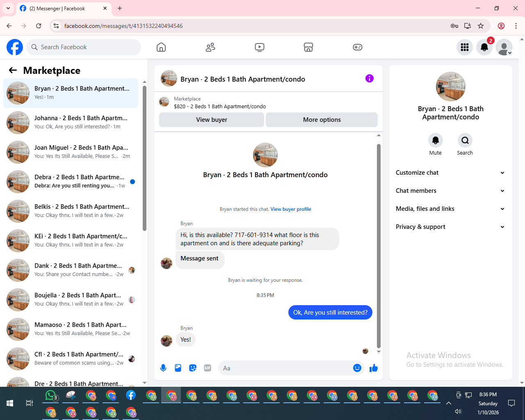
Task: Choose a sticker icon
Action: (193, 368)
